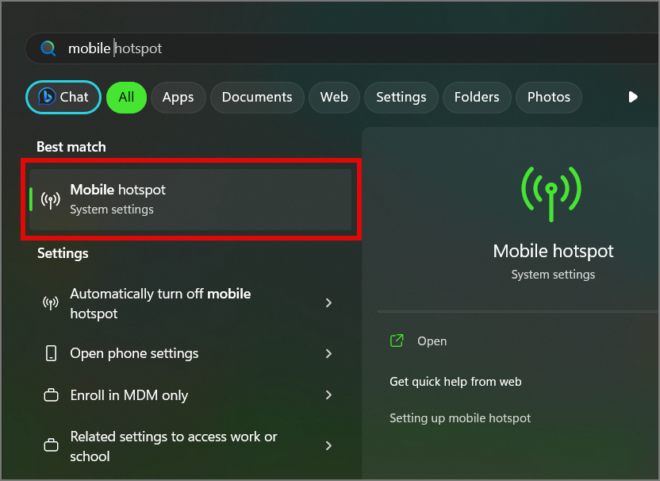Show more filter tabs with the right arrow
This screenshot has width=660, height=481.
tap(633, 97)
